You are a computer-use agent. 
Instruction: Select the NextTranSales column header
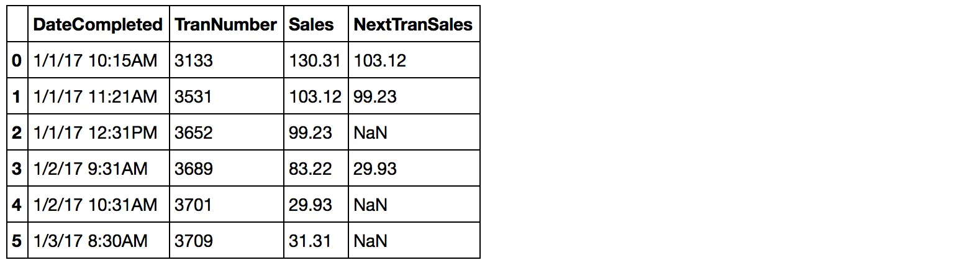click(x=413, y=24)
